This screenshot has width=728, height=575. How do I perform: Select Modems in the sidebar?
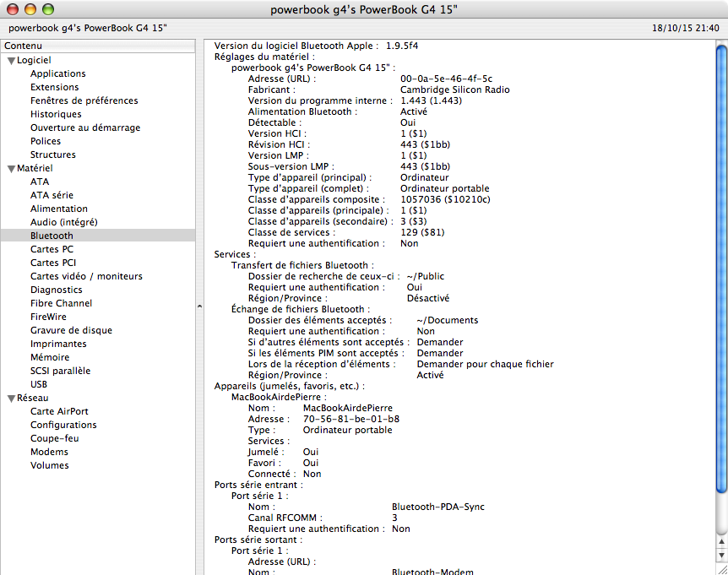[x=49, y=452]
